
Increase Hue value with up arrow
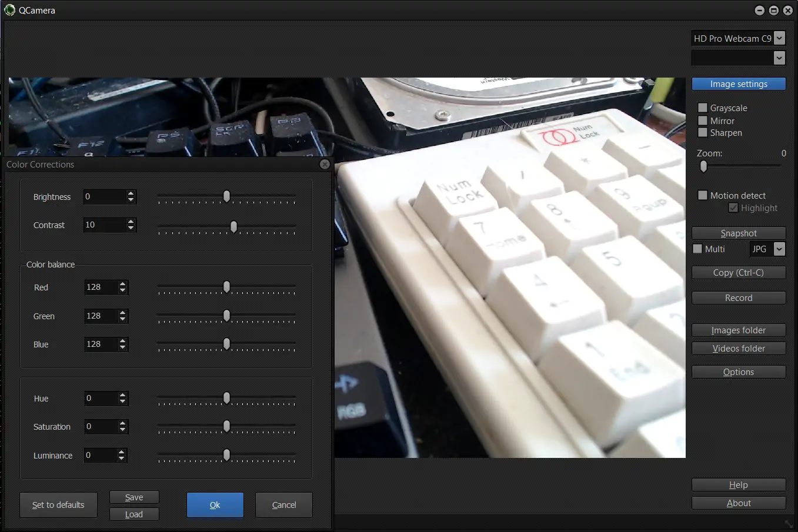(122, 395)
